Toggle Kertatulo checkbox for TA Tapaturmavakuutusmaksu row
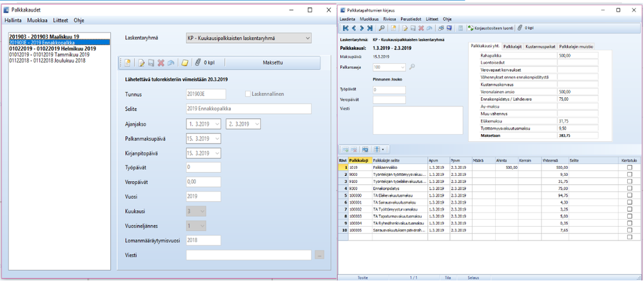The height and width of the screenshot is (290, 644). click(630, 216)
